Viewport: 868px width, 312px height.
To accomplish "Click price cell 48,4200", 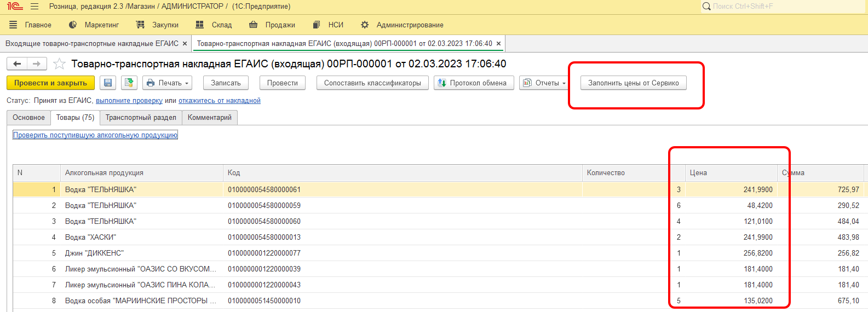I will (731, 205).
